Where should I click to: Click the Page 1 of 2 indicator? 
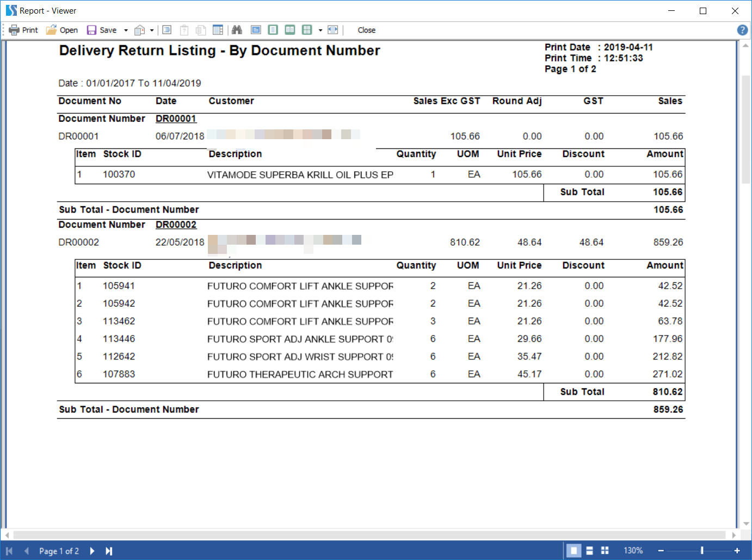pyautogui.click(x=59, y=551)
